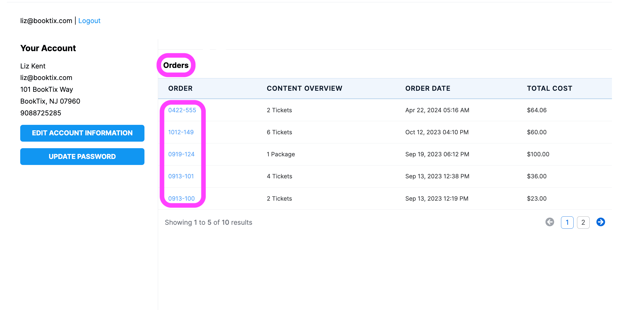Click the $64.06 total cost
This screenshot has height=310, width=644.
tap(537, 110)
